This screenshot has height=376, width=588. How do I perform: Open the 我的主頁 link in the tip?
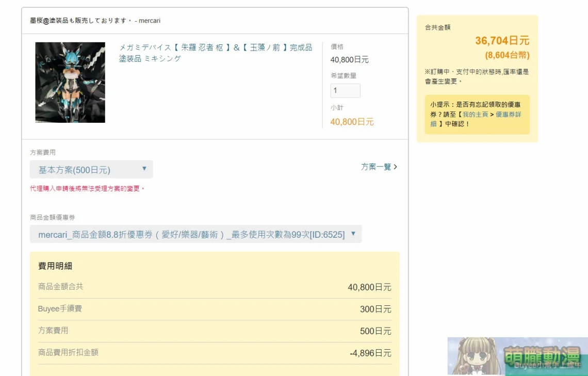click(475, 115)
